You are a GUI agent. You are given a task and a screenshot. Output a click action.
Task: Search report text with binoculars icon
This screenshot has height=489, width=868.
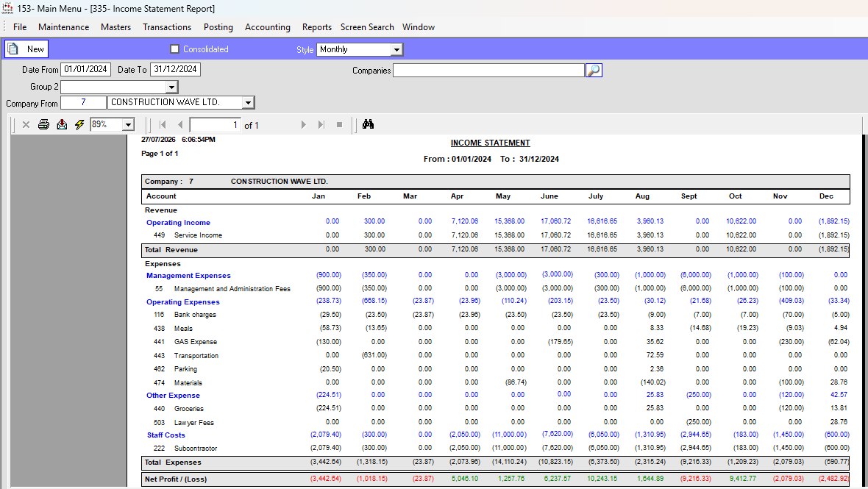click(x=368, y=124)
